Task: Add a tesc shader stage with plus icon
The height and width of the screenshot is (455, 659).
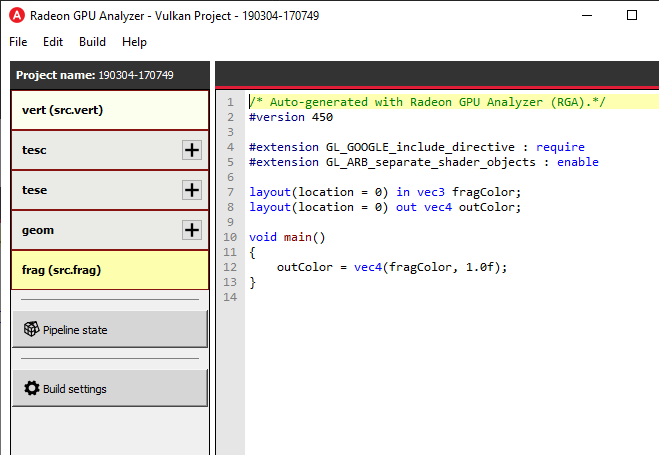Action: click(x=192, y=150)
